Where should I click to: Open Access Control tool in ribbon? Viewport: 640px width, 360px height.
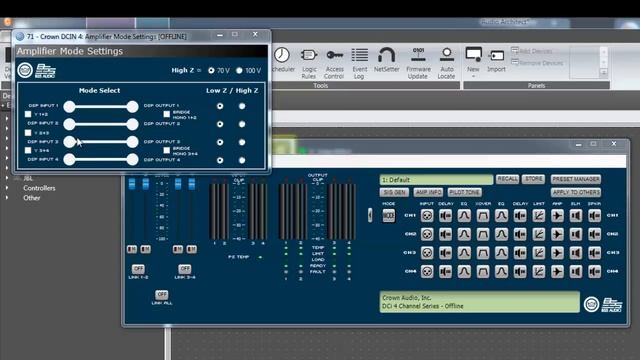pos(334,63)
